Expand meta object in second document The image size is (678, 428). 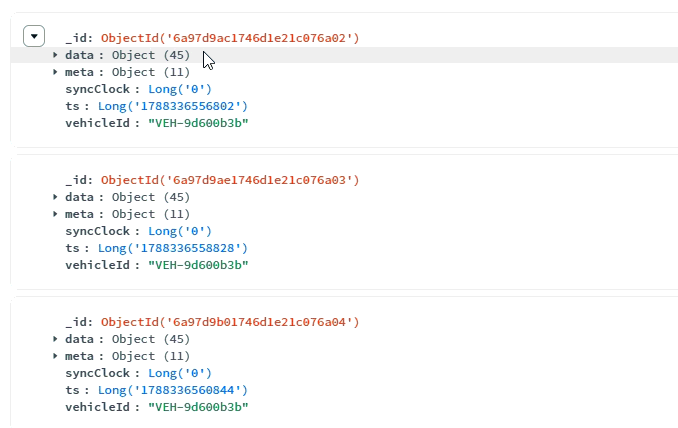pos(55,214)
